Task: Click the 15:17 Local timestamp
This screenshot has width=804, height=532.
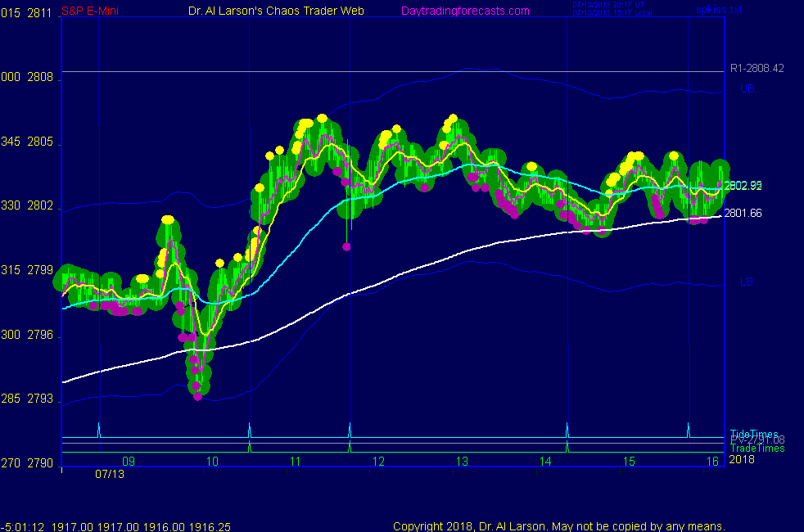Action: (x=612, y=13)
